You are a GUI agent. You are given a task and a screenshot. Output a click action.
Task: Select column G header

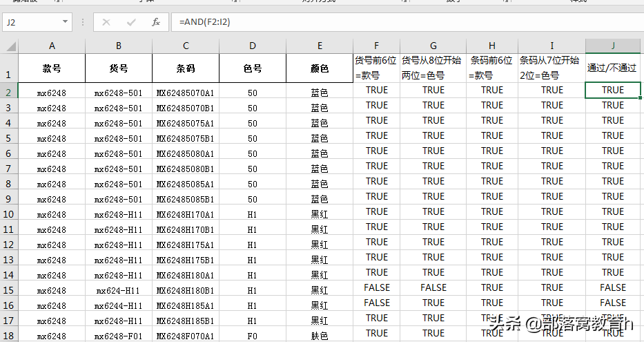(x=433, y=46)
